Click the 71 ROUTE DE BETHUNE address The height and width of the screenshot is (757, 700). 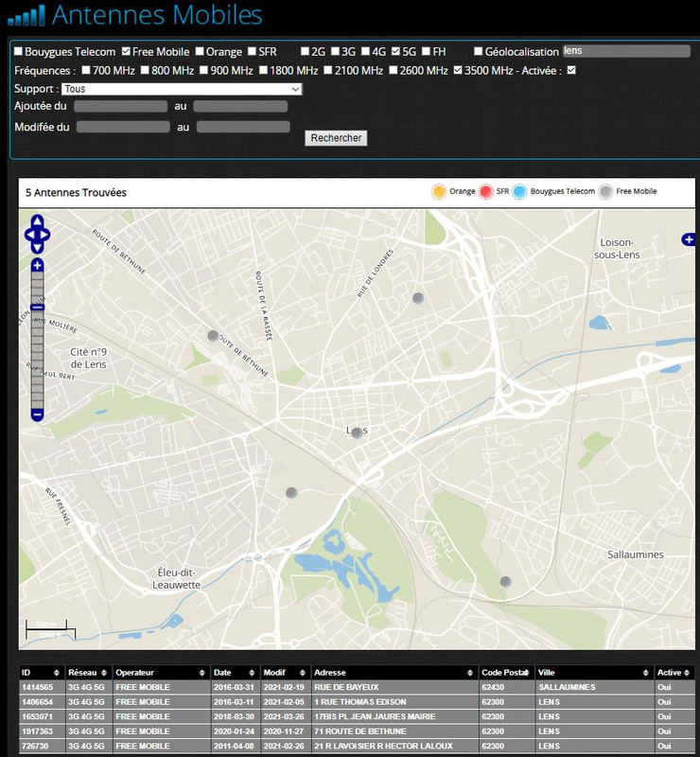coord(360,731)
